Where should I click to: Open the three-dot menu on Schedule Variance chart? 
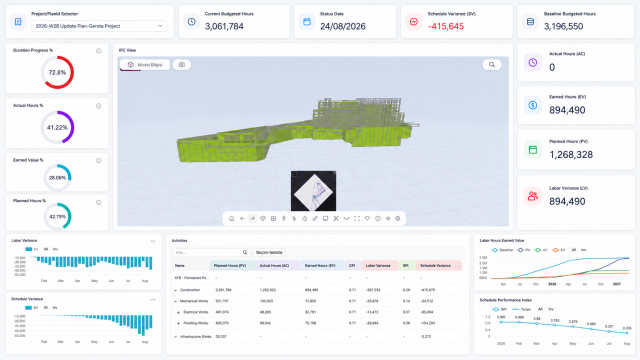tap(153, 300)
